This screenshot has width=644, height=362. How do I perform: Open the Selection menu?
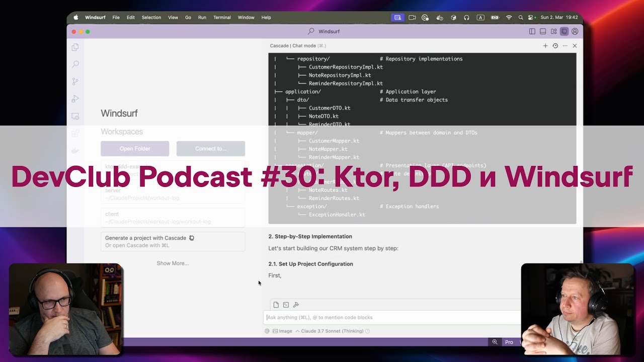(x=151, y=17)
